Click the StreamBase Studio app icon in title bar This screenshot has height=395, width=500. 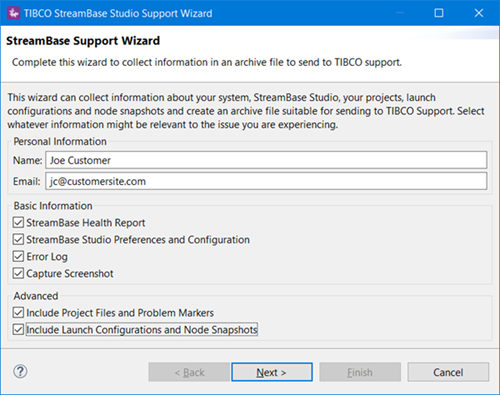click(x=13, y=13)
